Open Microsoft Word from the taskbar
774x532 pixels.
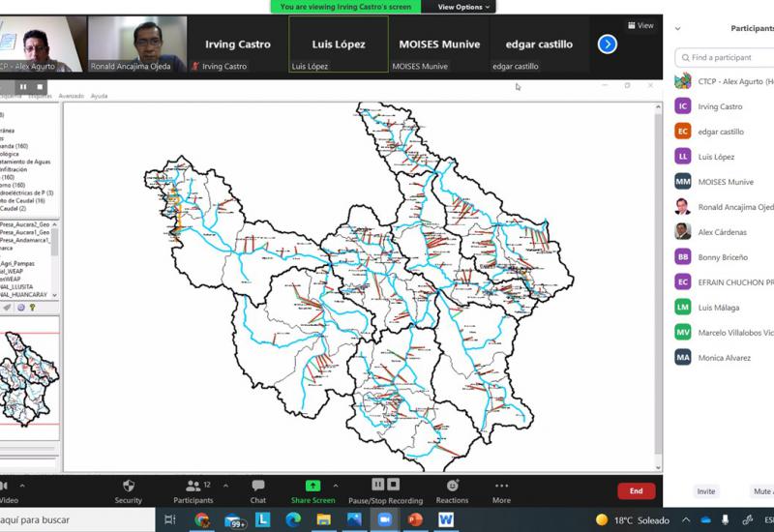445,519
